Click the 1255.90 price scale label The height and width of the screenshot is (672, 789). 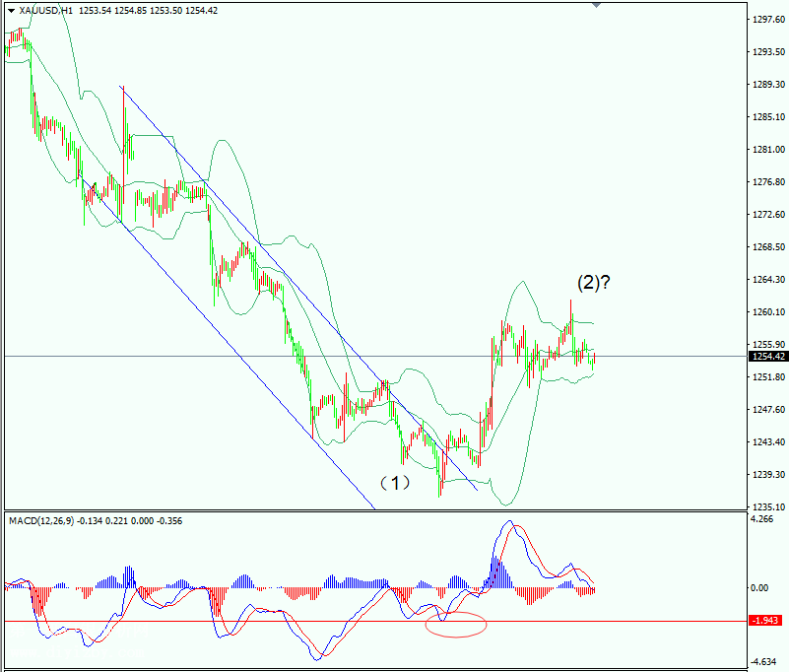(768, 345)
